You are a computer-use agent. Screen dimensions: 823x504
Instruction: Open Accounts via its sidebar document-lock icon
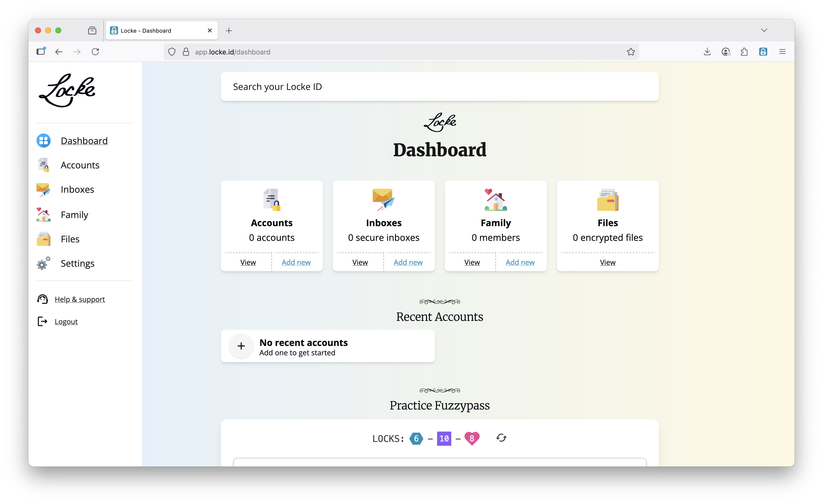point(43,165)
